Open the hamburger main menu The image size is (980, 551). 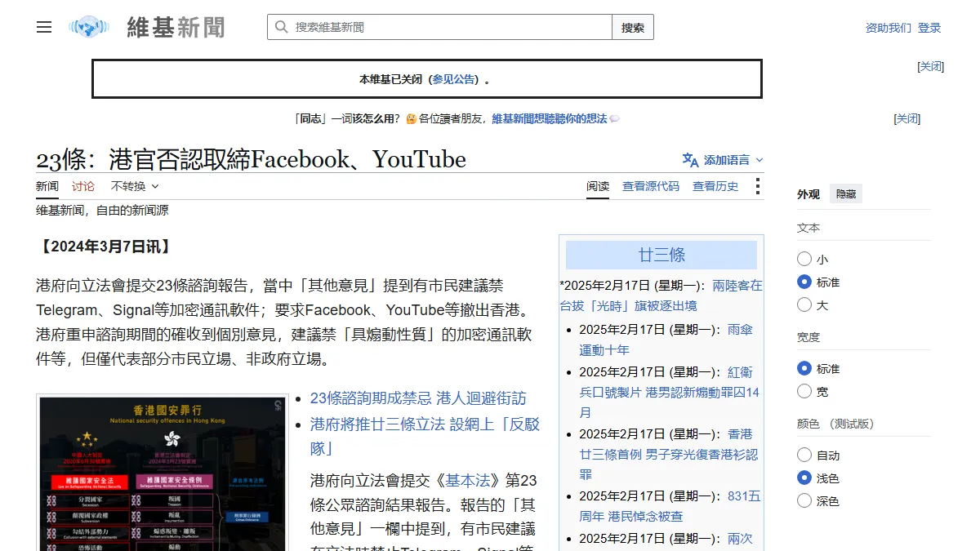pyautogui.click(x=44, y=27)
